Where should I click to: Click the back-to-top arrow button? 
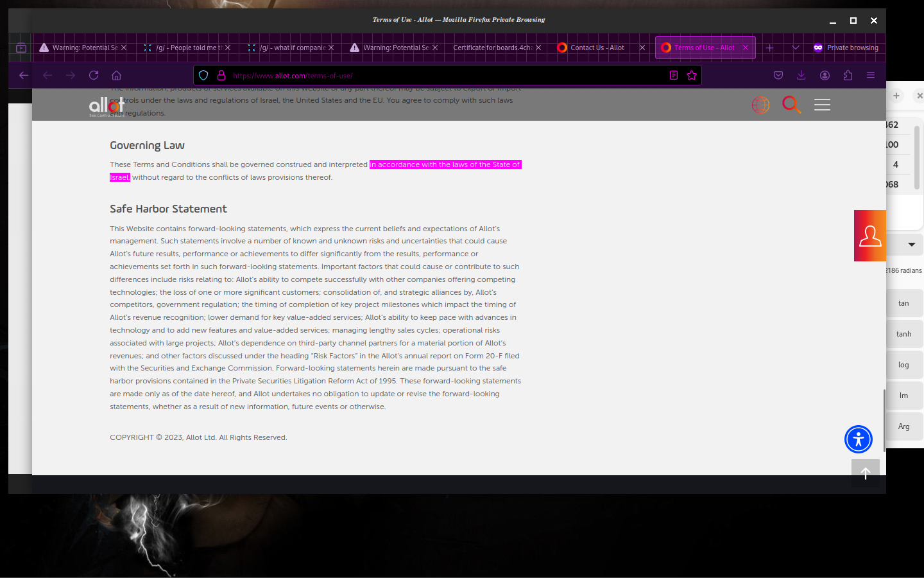866,473
